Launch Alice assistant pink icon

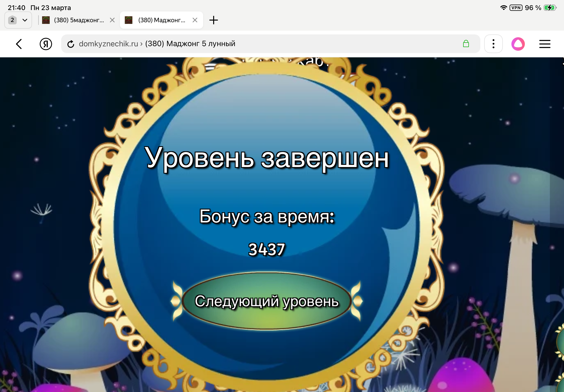click(518, 44)
